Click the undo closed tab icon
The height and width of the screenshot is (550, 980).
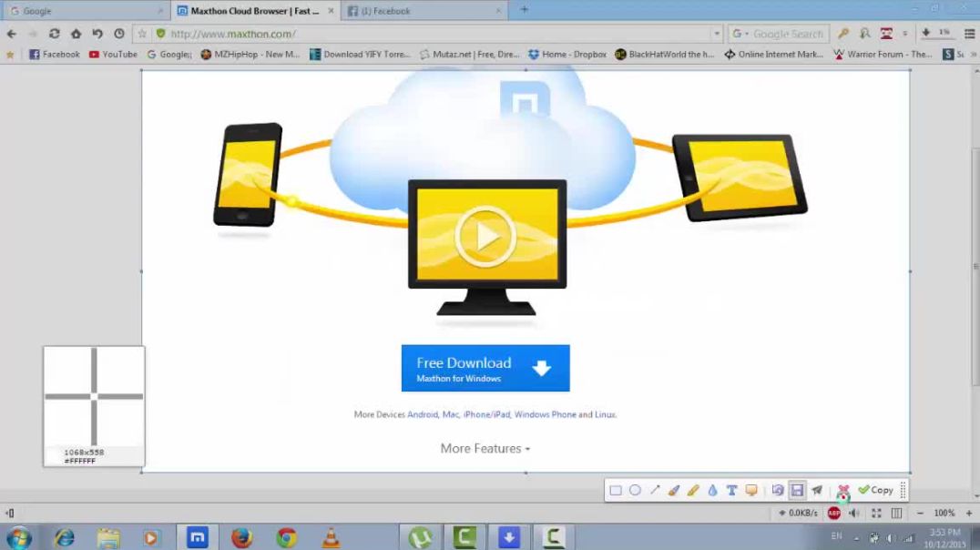(97, 34)
